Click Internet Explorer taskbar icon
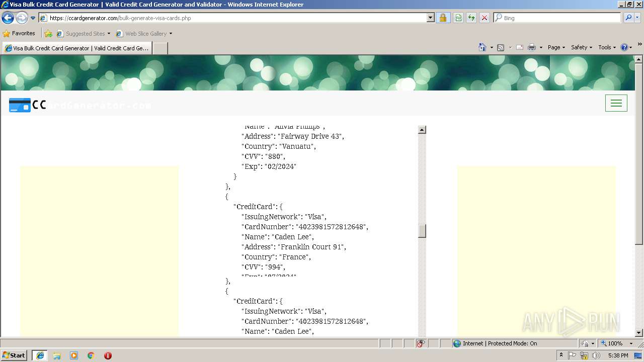This screenshot has width=644, height=362. click(40, 355)
